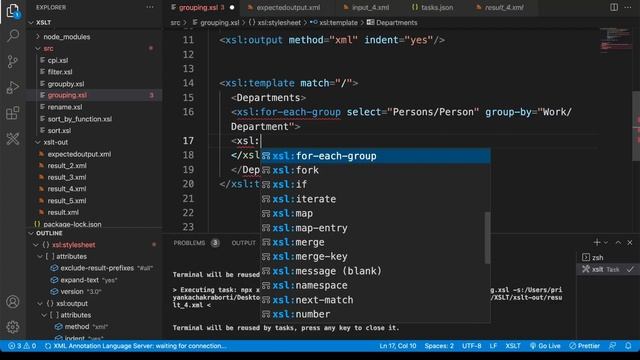The height and width of the screenshot is (360, 640).
Task: Open the Extensions view
Action: (13, 113)
